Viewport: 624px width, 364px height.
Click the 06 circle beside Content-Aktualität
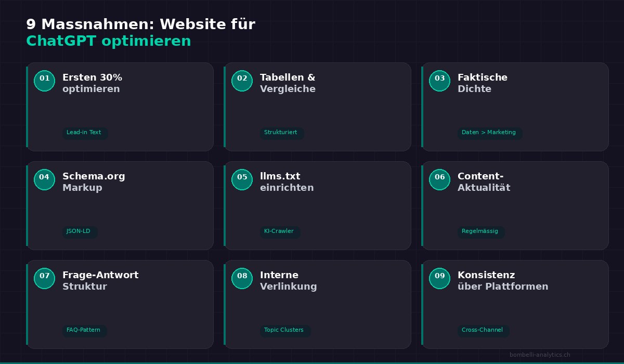(439, 179)
